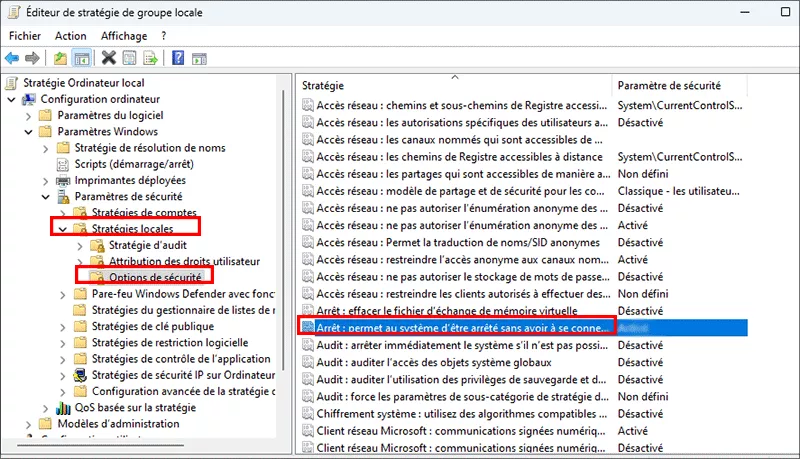The image size is (800, 459).
Task: Collapse the Paramètres de sécurité node
Action: coord(45,197)
